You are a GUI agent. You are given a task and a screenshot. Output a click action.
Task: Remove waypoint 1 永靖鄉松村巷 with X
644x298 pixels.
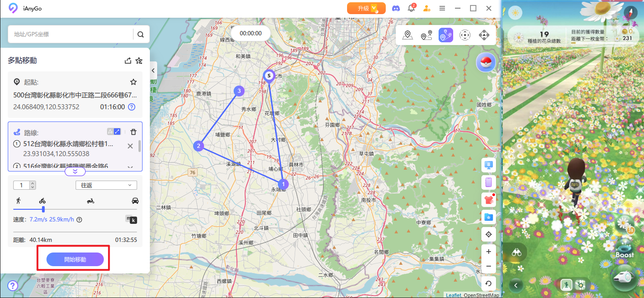click(130, 146)
